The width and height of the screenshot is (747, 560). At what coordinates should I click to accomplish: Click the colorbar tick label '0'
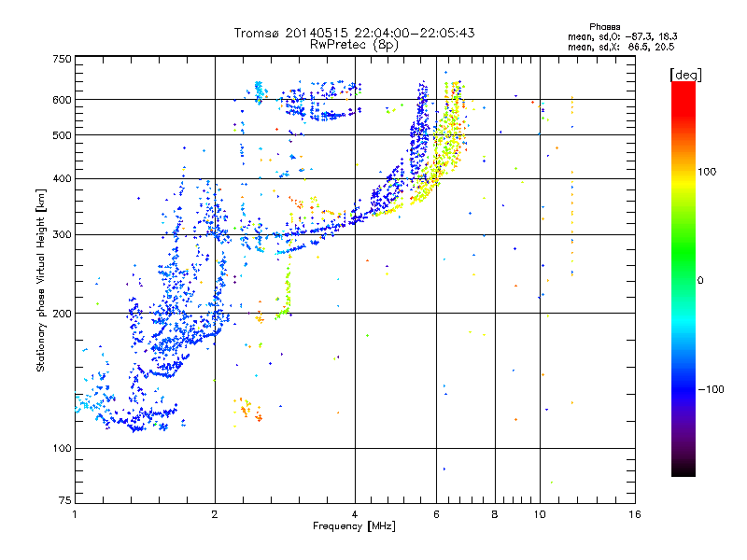point(700,281)
